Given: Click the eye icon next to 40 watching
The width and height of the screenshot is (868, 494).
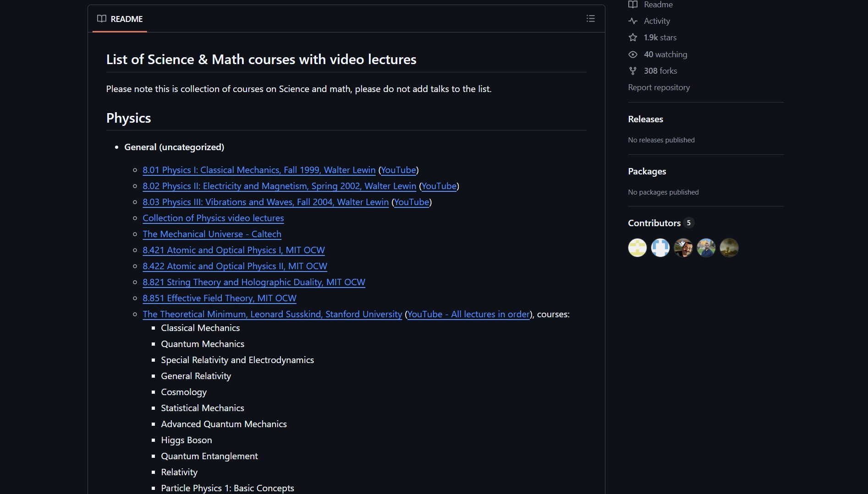Looking at the screenshot, I should (633, 54).
